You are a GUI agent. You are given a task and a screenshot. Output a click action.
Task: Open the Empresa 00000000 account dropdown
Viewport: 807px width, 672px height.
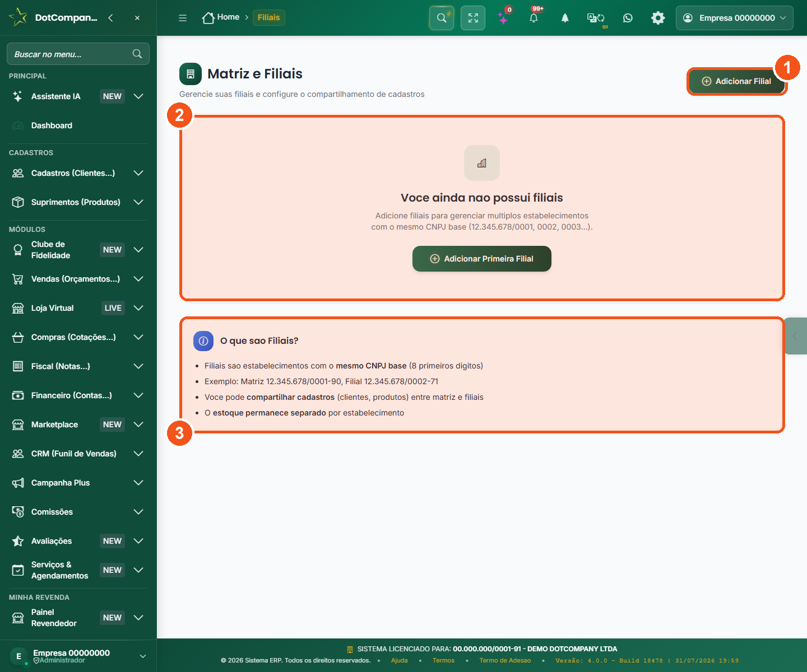click(x=735, y=18)
